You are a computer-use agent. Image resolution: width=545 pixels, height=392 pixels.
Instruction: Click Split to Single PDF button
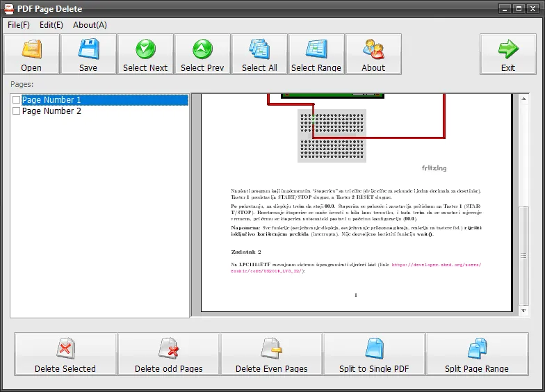pos(374,354)
